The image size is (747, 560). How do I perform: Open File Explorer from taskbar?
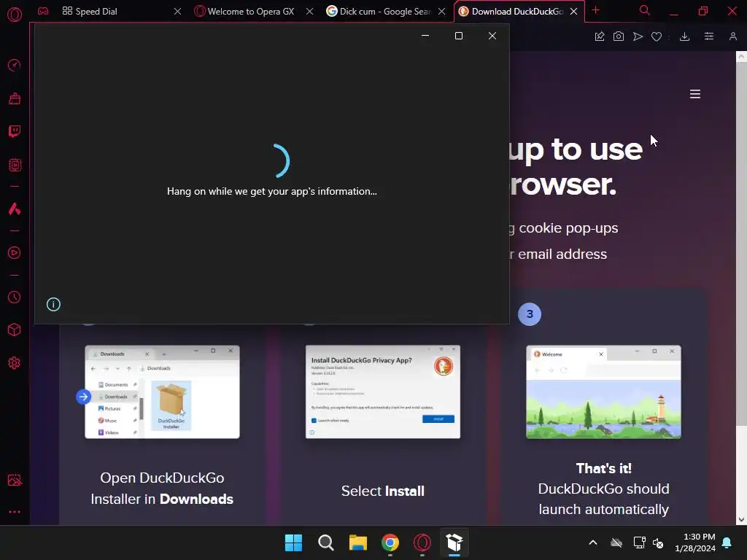tap(357, 542)
